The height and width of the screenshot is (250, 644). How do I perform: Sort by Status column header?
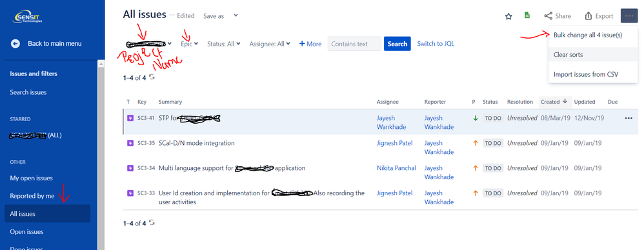tap(490, 102)
